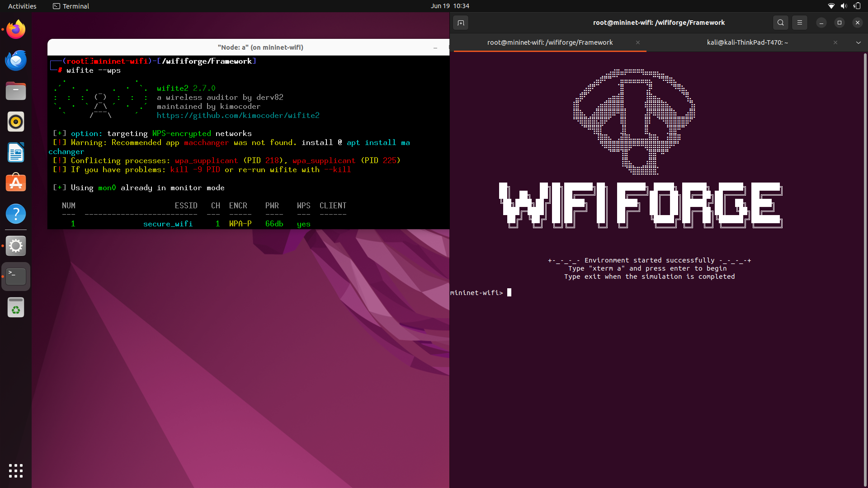Click the Activities button
Image resolution: width=868 pixels, height=488 pixels.
coord(22,6)
